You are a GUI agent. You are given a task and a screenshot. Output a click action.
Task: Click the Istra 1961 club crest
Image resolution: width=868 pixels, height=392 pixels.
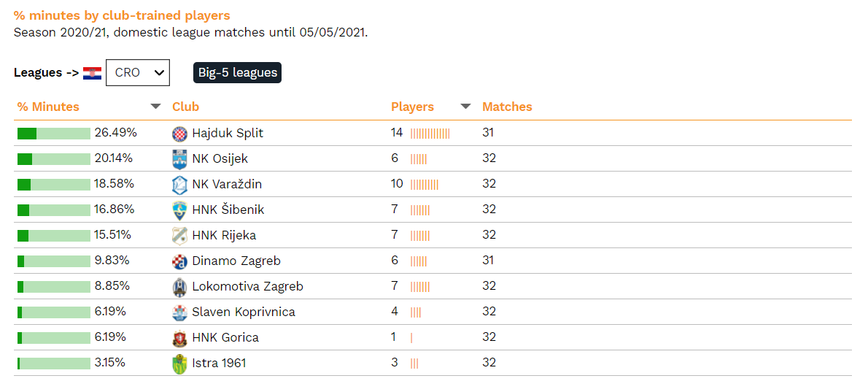[x=179, y=364]
